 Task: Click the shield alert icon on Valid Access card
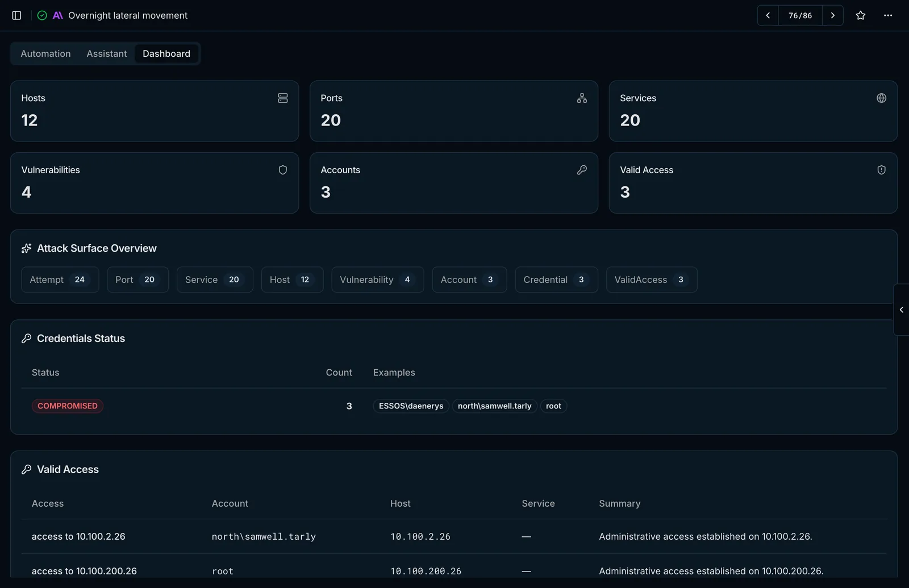click(x=881, y=170)
